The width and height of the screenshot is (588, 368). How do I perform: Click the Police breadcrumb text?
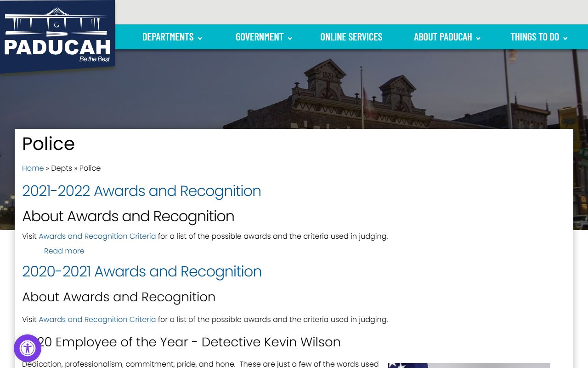click(90, 168)
